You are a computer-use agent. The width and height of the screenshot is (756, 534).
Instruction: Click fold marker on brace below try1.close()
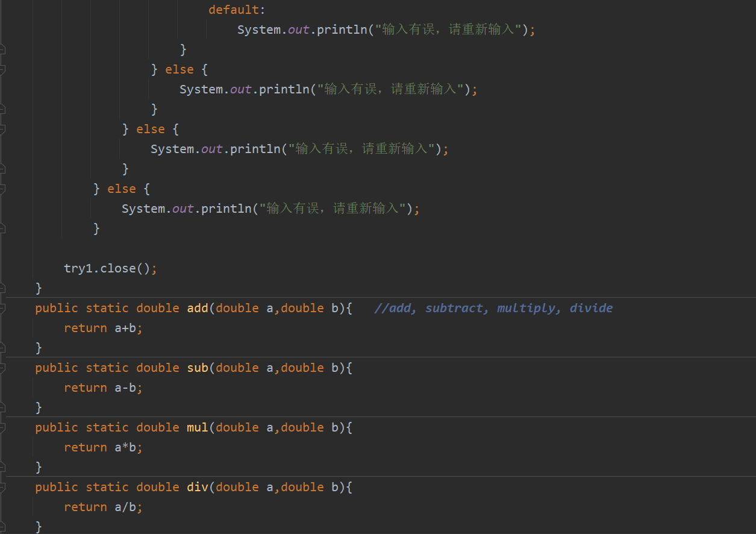click(2, 288)
